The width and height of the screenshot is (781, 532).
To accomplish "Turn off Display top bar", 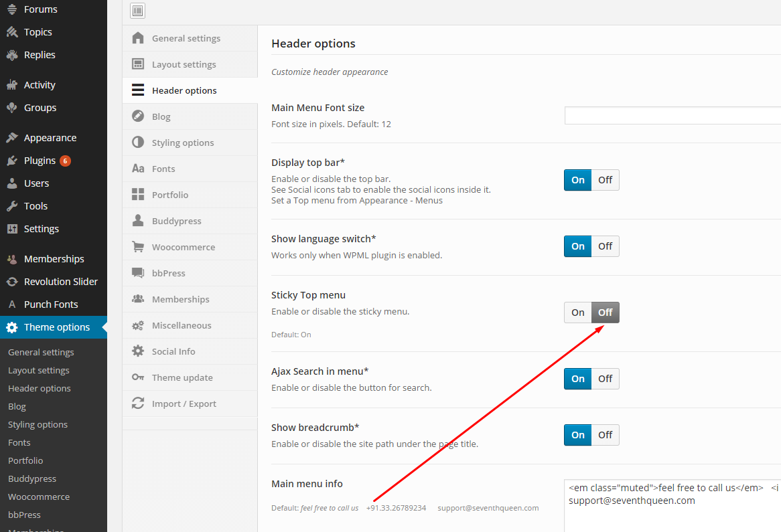I will 605,180.
